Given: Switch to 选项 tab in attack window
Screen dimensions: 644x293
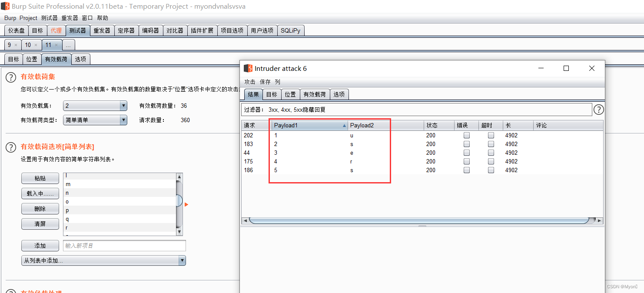Looking at the screenshot, I should click(339, 94).
